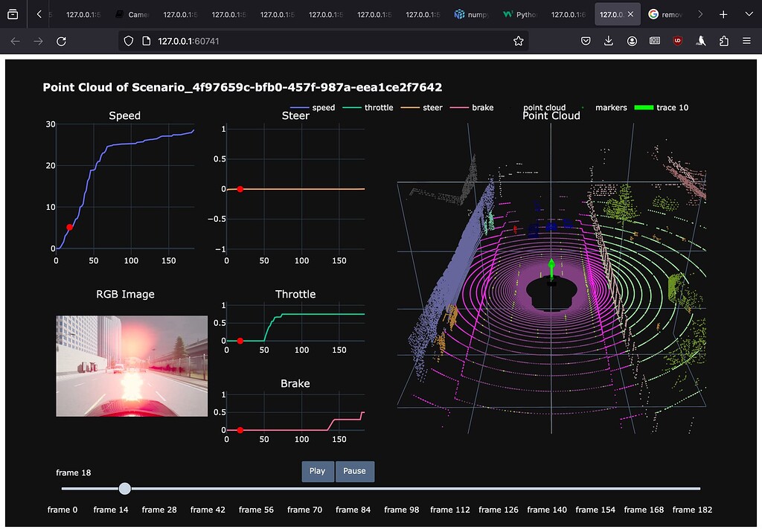
Task: Click the bookmark star in the address bar
Action: 518,42
